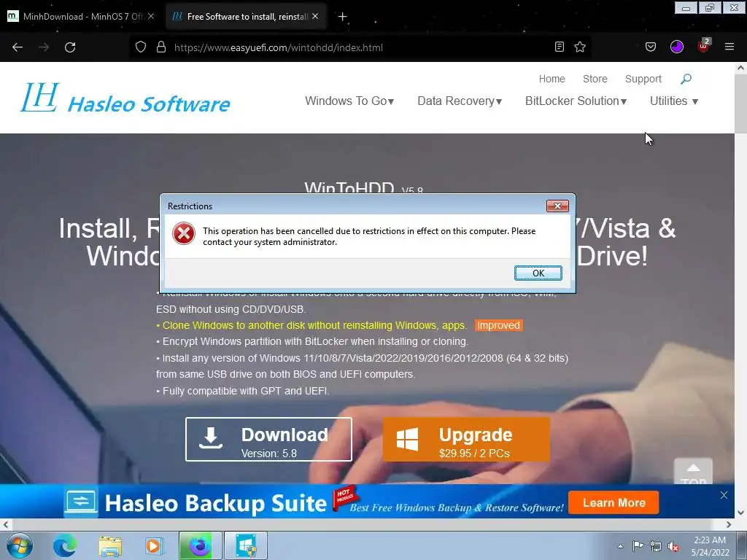Open the uBlock extension icon with badge 2
This screenshot has width=747, height=560.
[704, 46]
